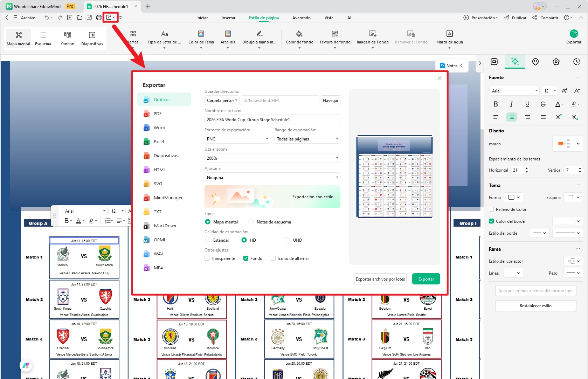Screen dimensions: 588x379
Task: Click the print icon in quick toolbar
Action: click(99, 18)
